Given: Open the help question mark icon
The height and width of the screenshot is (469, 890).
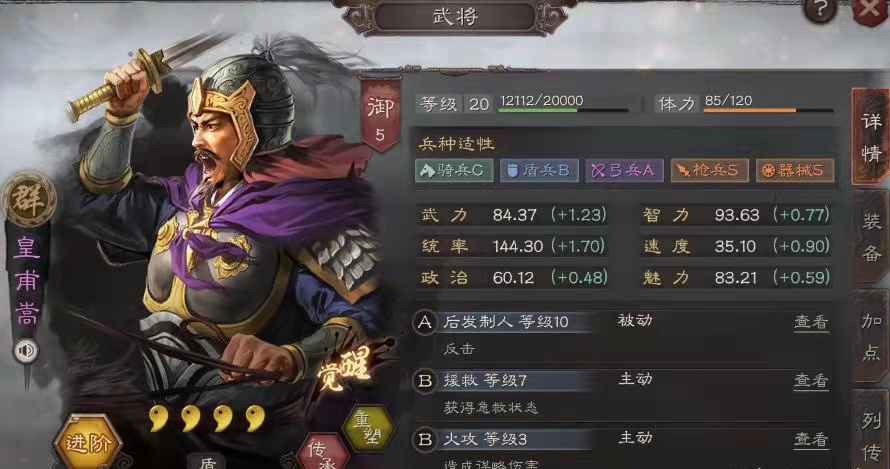Looking at the screenshot, I should [820, 9].
